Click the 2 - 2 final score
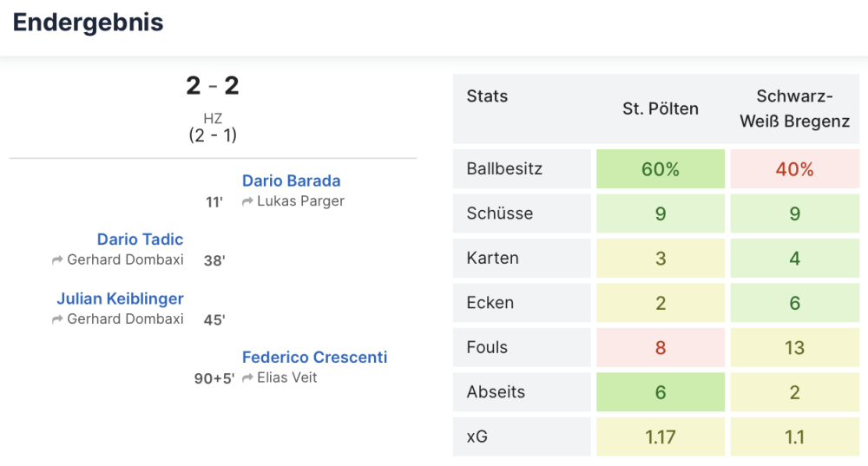The image size is (868, 466). [213, 86]
